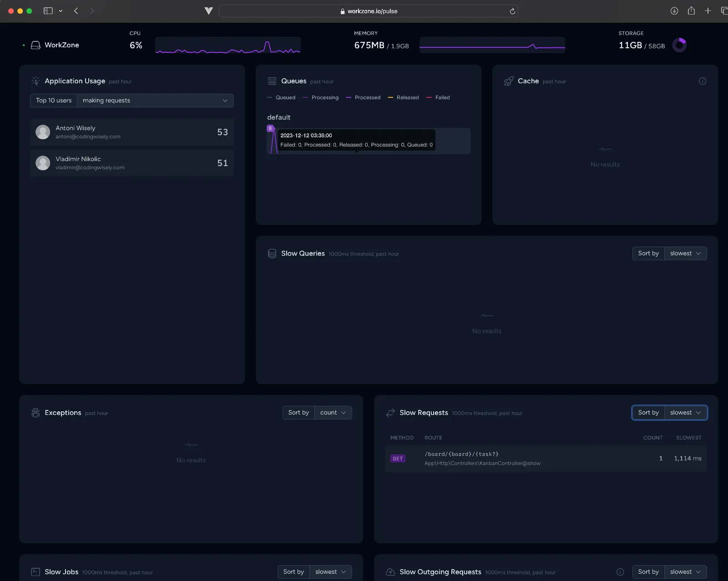Open the Cache info icon
The image size is (728, 581).
pyautogui.click(x=703, y=81)
